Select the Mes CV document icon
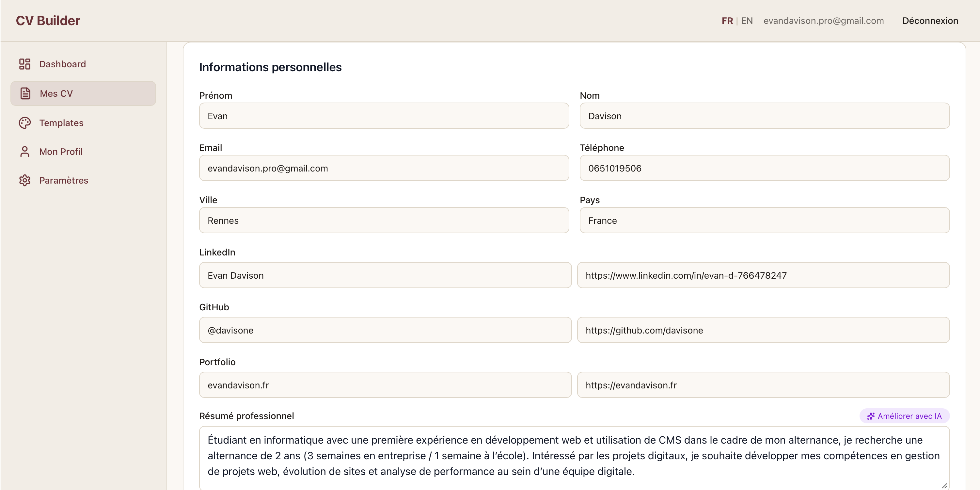 (x=25, y=93)
